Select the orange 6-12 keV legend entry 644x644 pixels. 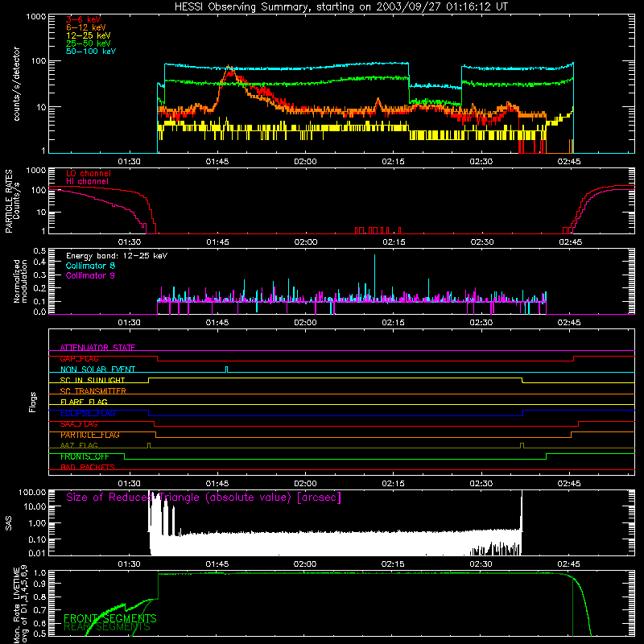click(86, 27)
